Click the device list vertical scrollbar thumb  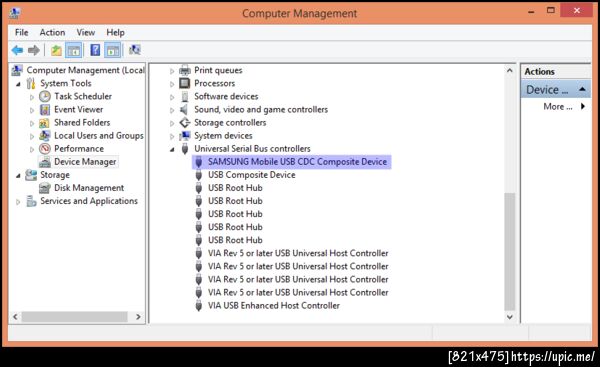pyautogui.click(x=509, y=251)
